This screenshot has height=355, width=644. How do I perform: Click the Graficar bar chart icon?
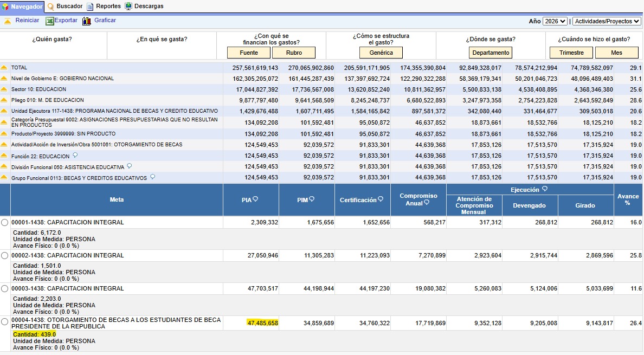point(87,21)
